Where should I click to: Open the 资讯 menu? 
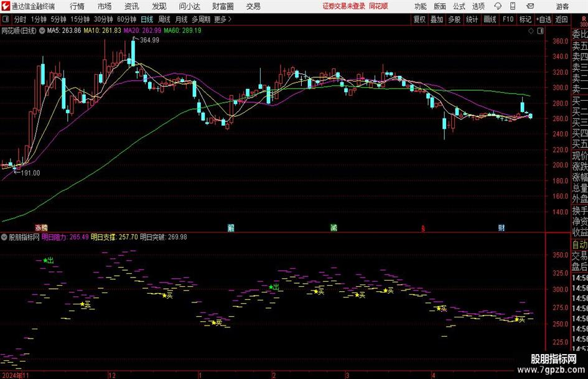tap(132, 6)
